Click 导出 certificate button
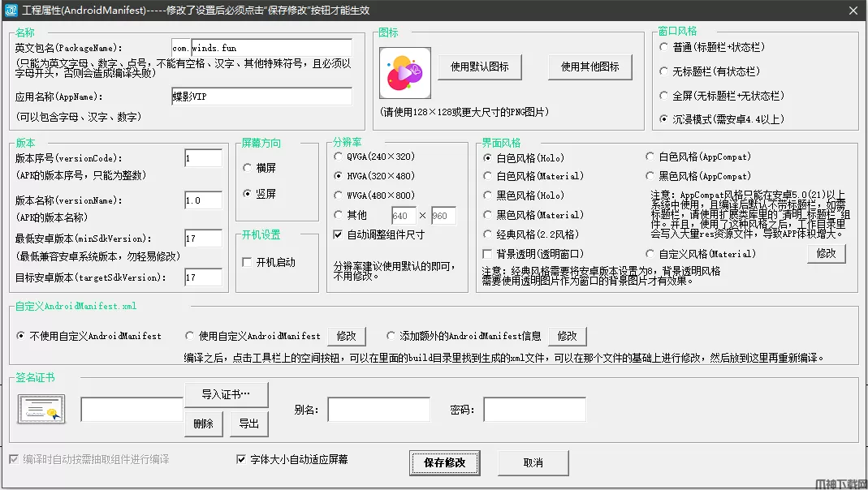 pos(249,423)
